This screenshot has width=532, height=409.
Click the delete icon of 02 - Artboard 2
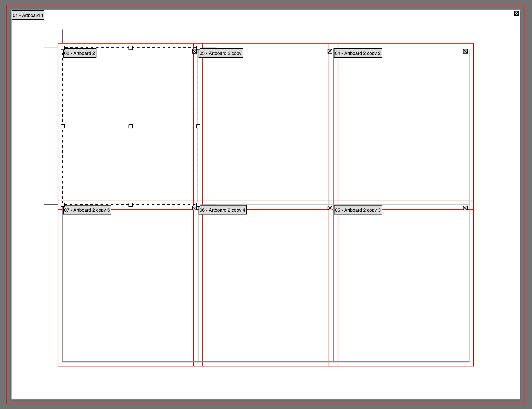tap(194, 51)
